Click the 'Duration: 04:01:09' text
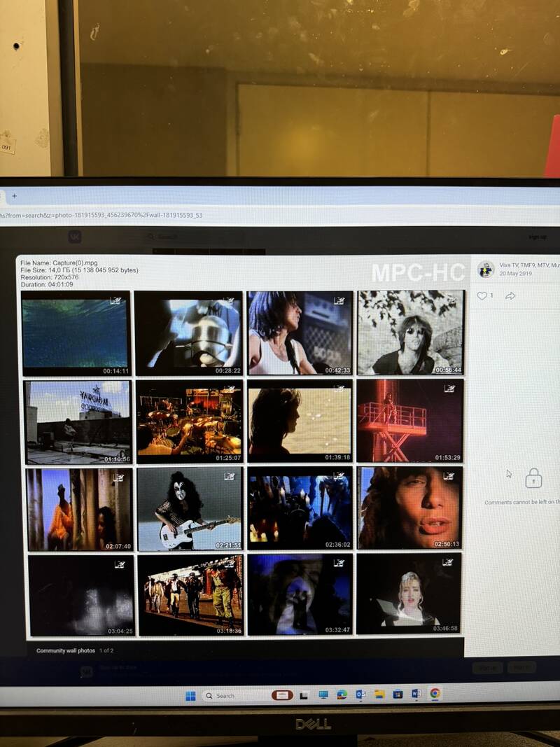The height and width of the screenshot is (747, 560). click(x=47, y=284)
